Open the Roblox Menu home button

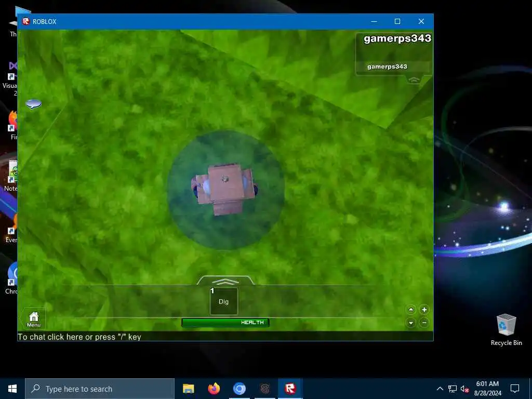tap(34, 320)
